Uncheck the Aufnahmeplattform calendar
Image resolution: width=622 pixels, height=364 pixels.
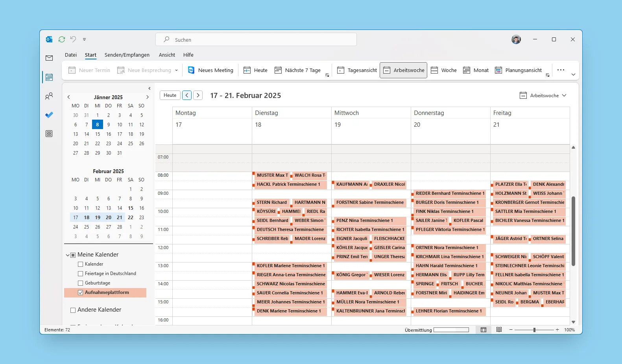(81, 293)
